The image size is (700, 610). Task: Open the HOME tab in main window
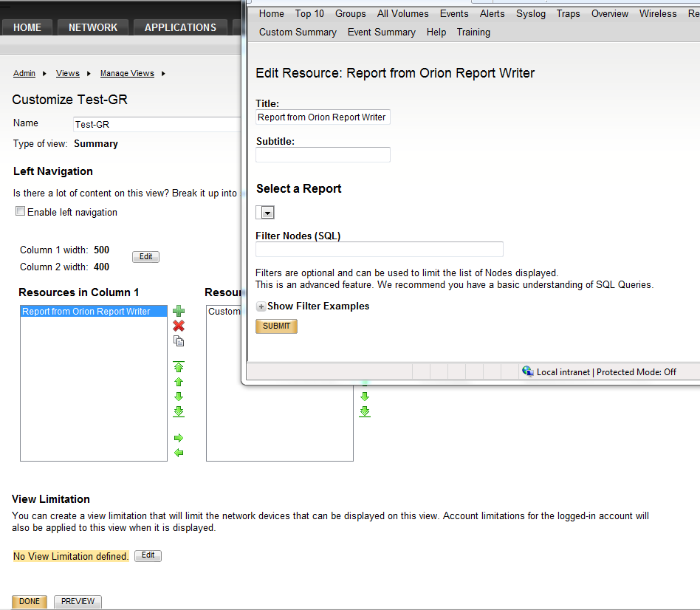tap(27, 27)
